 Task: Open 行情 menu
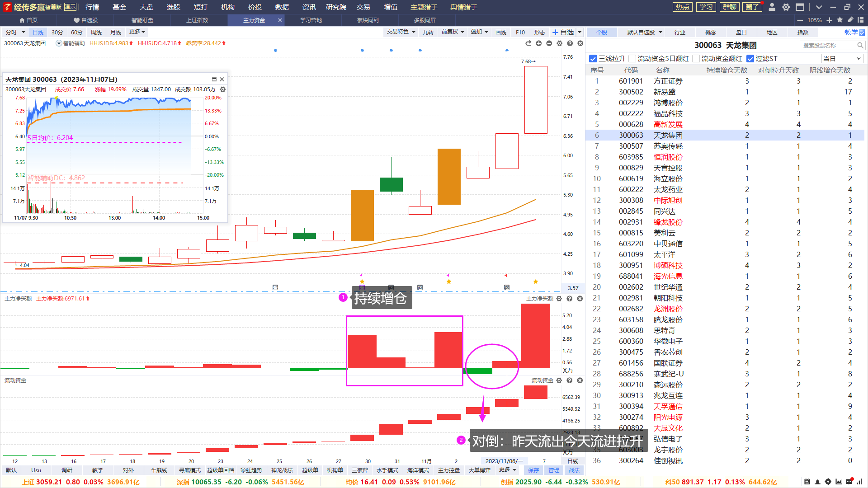point(92,7)
